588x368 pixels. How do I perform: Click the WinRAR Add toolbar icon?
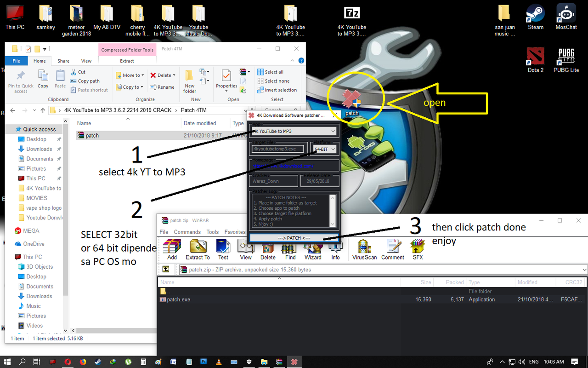tap(172, 250)
